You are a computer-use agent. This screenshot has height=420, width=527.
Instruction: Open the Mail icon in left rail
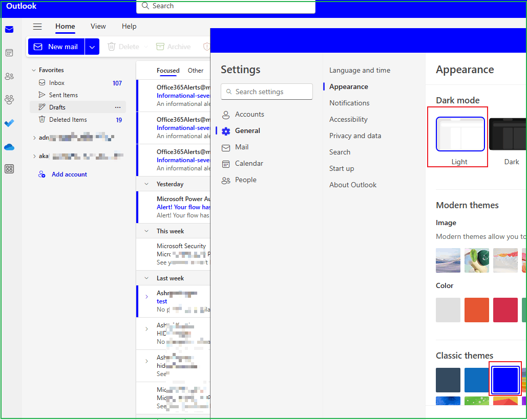[9, 29]
